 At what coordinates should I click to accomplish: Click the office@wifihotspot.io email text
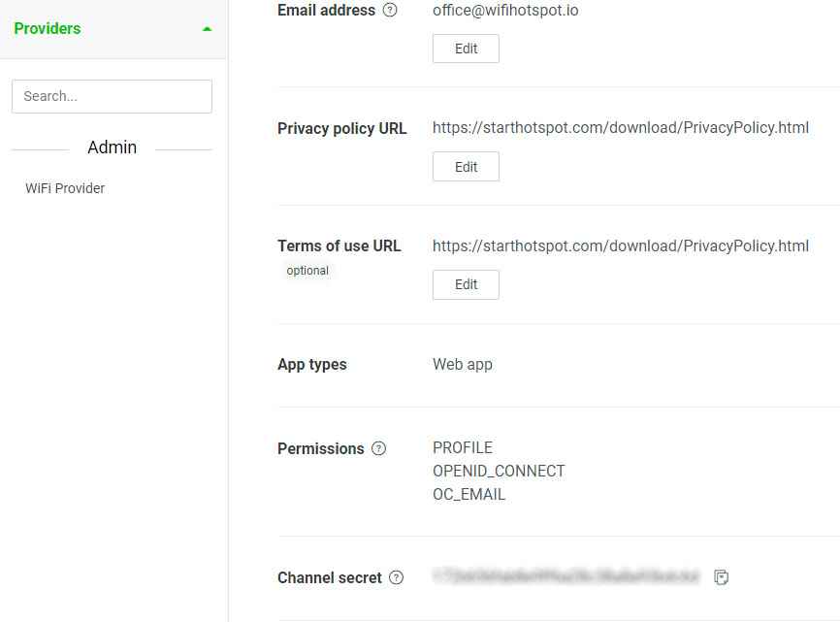point(505,10)
